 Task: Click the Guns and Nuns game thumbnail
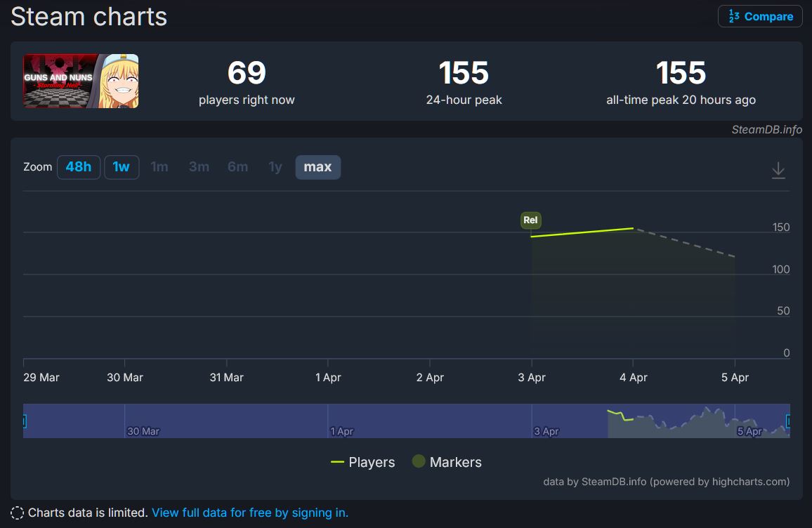click(x=81, y=81)
